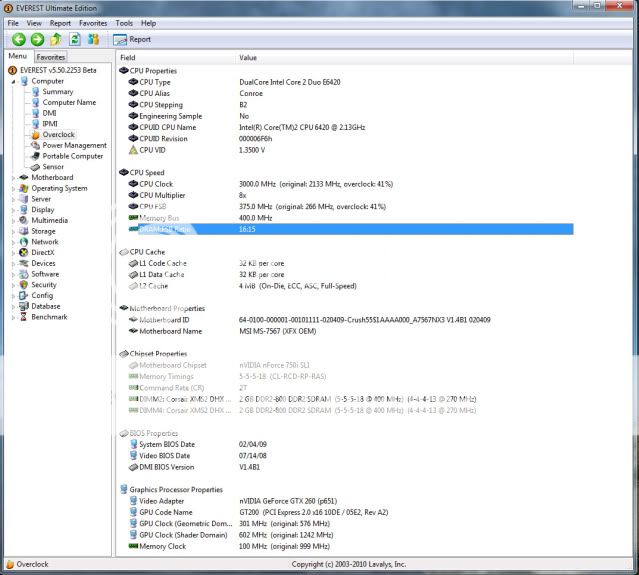Expand the Network tree node
The height and width of the screenshot is (575, 639).
13,242
